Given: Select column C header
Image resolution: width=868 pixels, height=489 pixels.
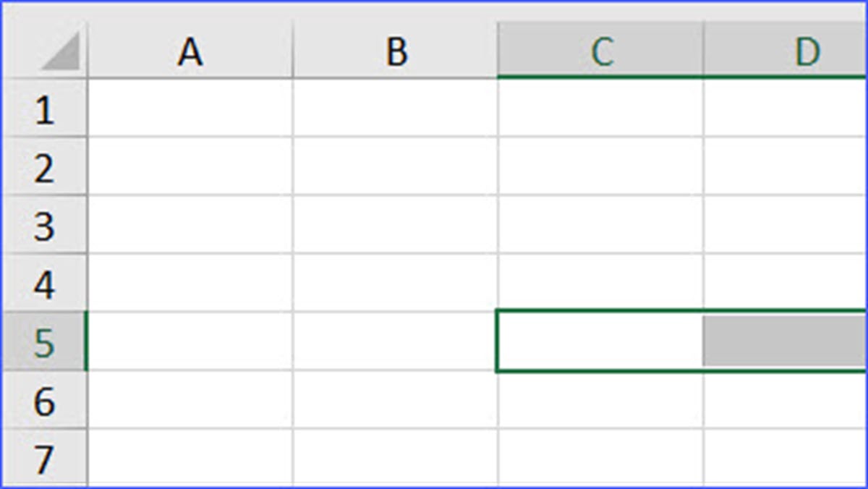Looking at the screenshot, I should 600,52.
